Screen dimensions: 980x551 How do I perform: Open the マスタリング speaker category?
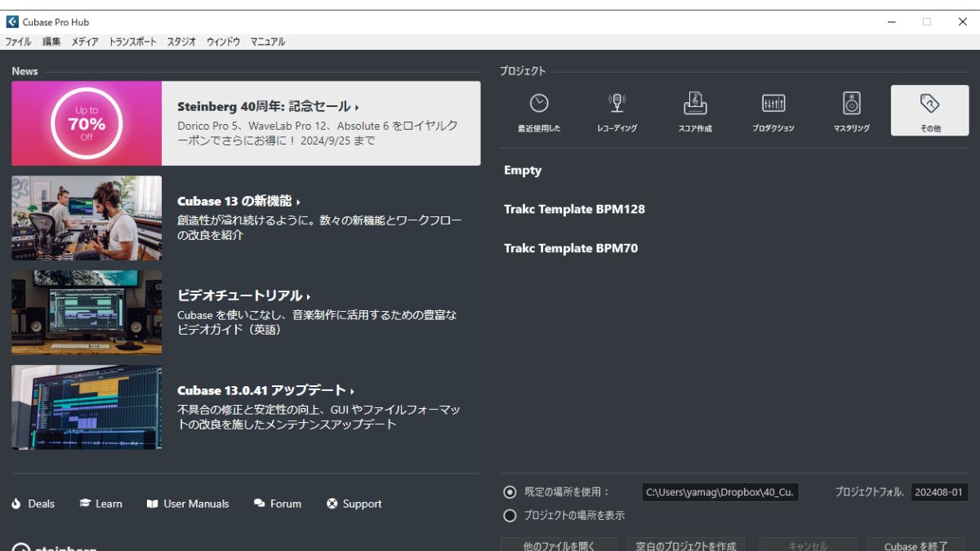852,111
